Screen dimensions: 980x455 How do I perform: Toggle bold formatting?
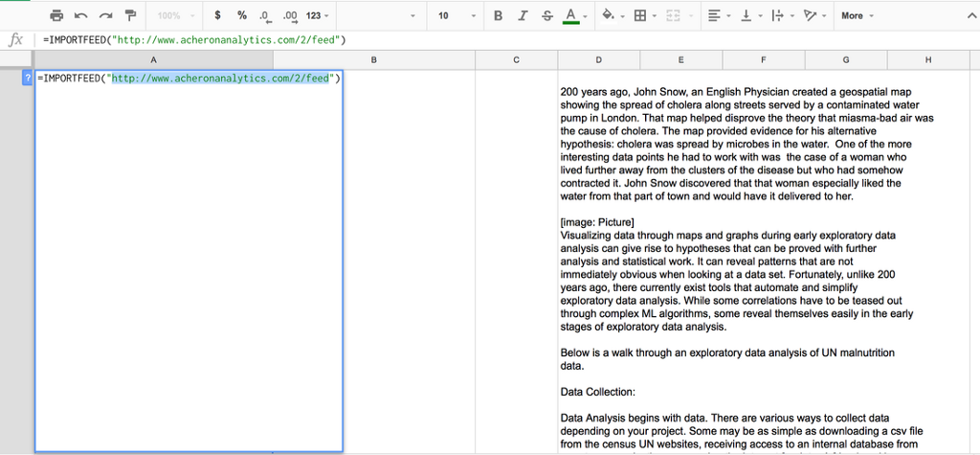click(x=499, y=16)
